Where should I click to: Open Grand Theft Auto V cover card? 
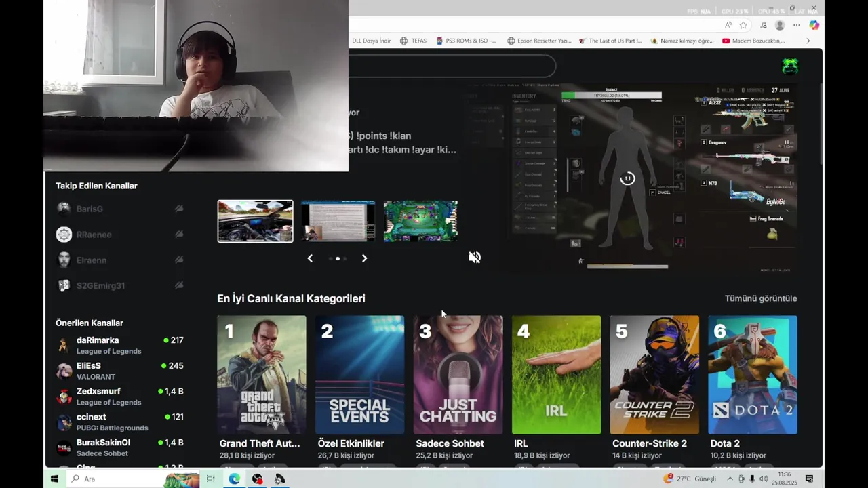pos(262,375)
